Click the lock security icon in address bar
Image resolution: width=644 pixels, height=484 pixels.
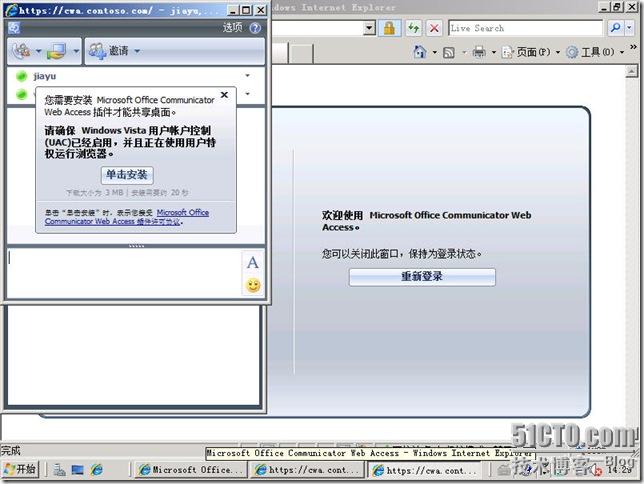389,28
